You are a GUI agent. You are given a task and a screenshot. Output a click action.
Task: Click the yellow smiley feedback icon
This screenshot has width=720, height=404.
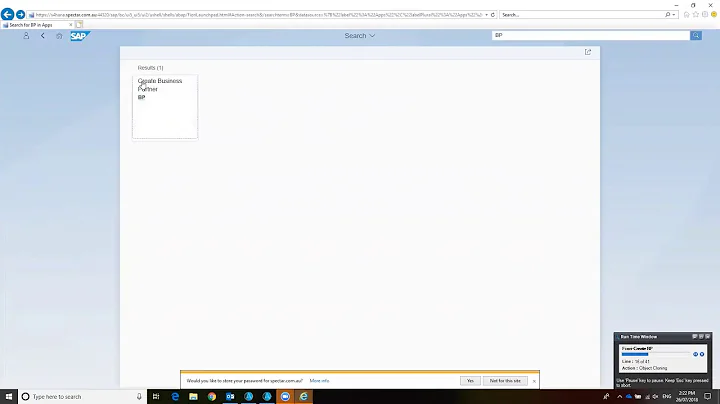tap(714, 15)
